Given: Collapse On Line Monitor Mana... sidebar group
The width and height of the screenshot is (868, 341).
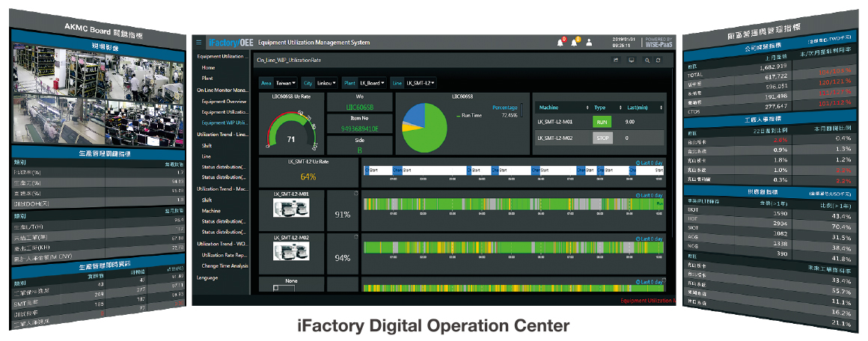Looking at the screenshot, I should [x=222, y=90].
